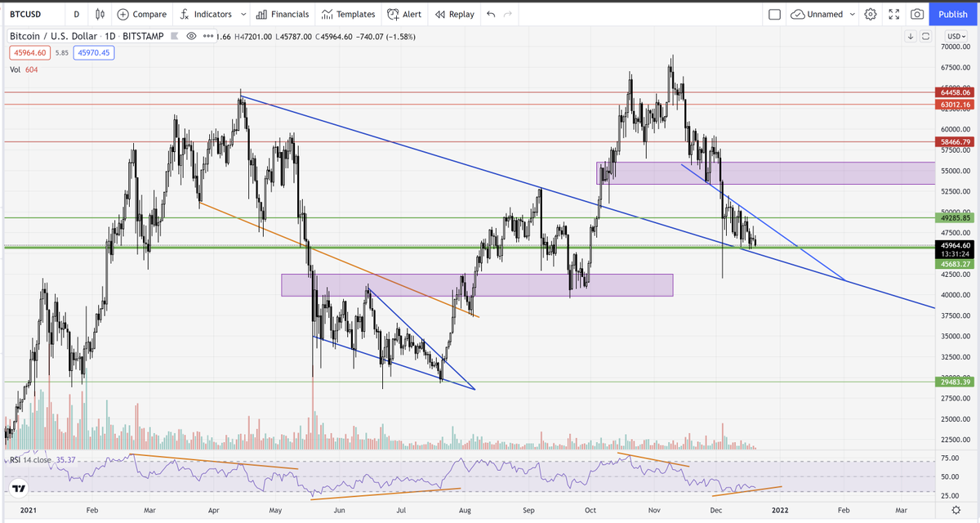Undo the last chart action

pyautogui.click(x=490, y=14)
